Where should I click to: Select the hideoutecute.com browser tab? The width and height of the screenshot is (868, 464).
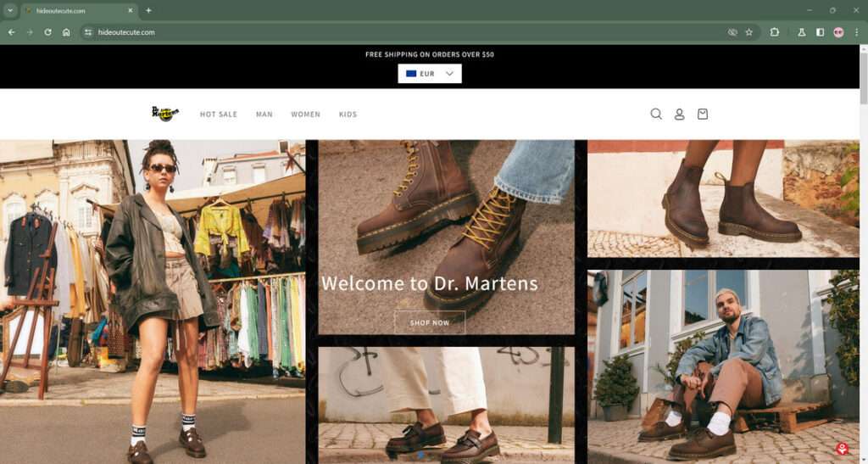79,10
